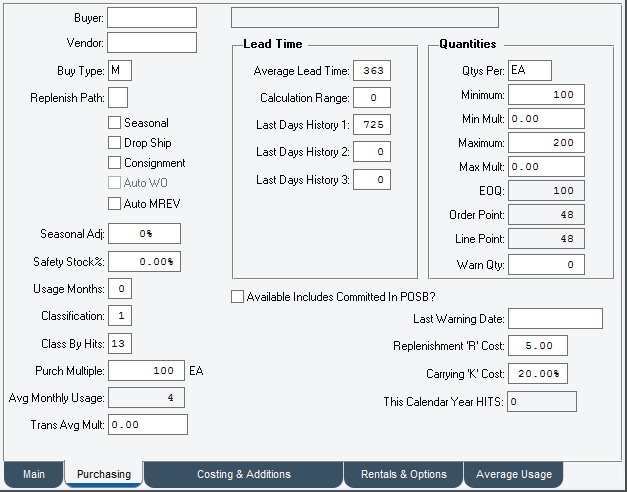
Task: Open the Costing & Additions tab
Action: point(243,474)
